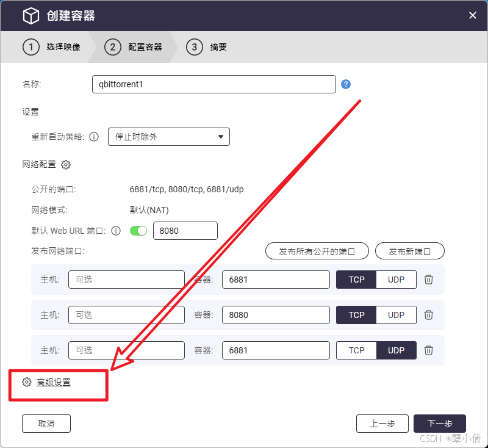488x448 pixels.
Task: Click the help question mark icon beside name field
Action: [346, 84]
